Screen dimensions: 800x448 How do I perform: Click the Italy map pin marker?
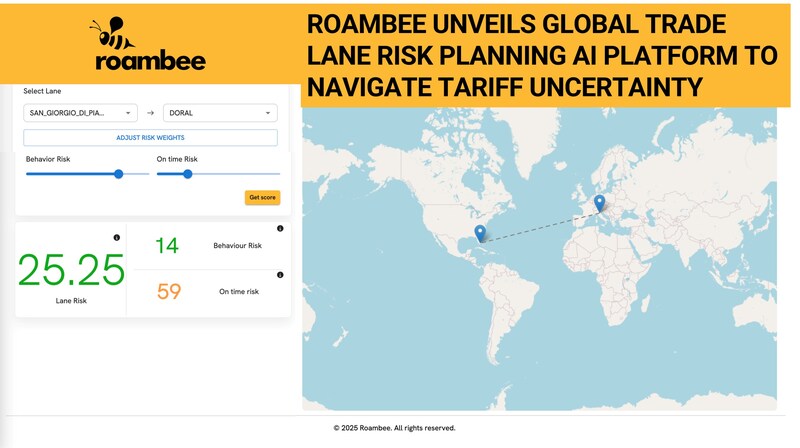pos(599,203)
